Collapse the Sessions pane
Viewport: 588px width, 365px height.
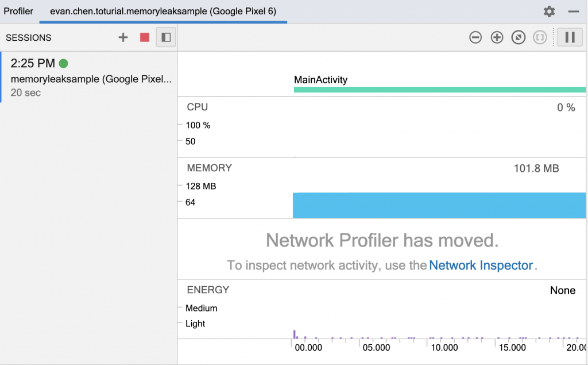(166, 37)
